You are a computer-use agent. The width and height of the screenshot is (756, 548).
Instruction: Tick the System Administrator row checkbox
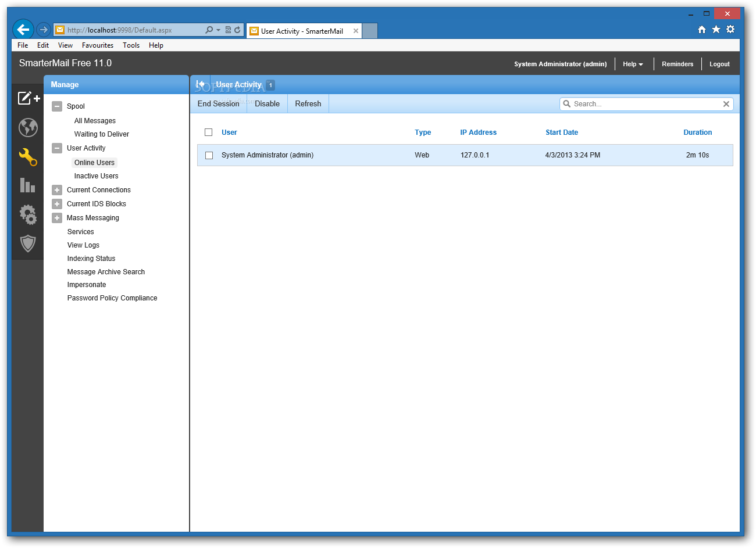(209, 156)
